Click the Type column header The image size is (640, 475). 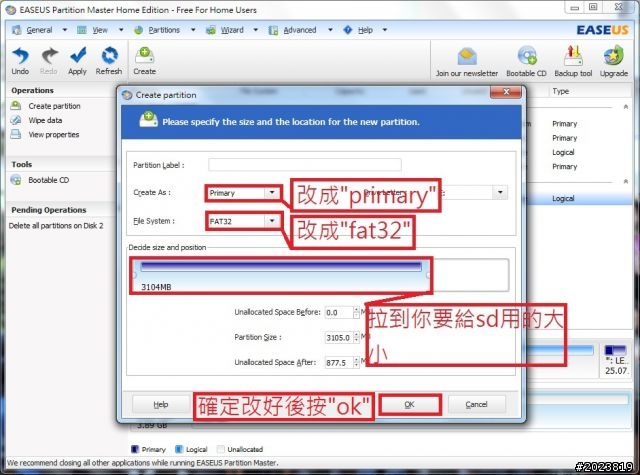(561, 91)
